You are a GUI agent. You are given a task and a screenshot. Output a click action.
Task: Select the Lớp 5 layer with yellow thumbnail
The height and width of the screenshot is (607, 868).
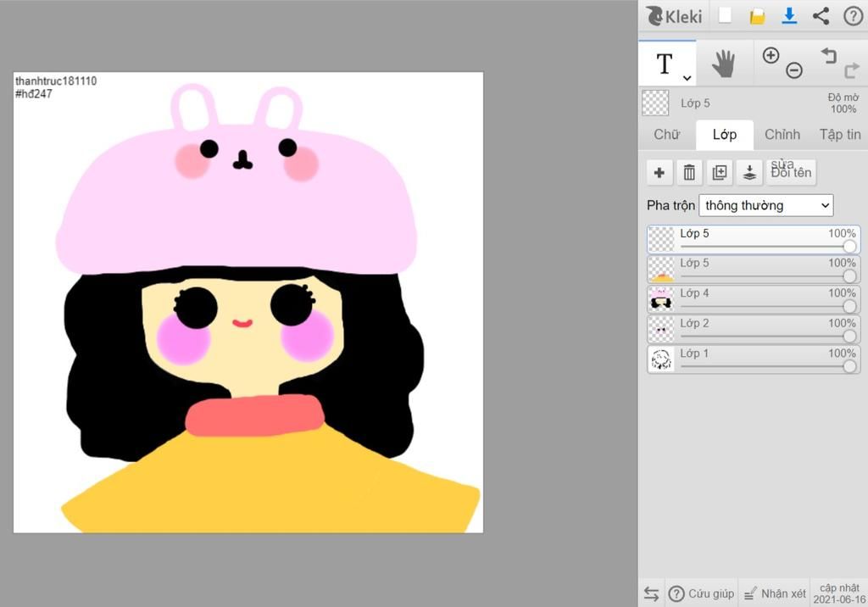(754, 269)
